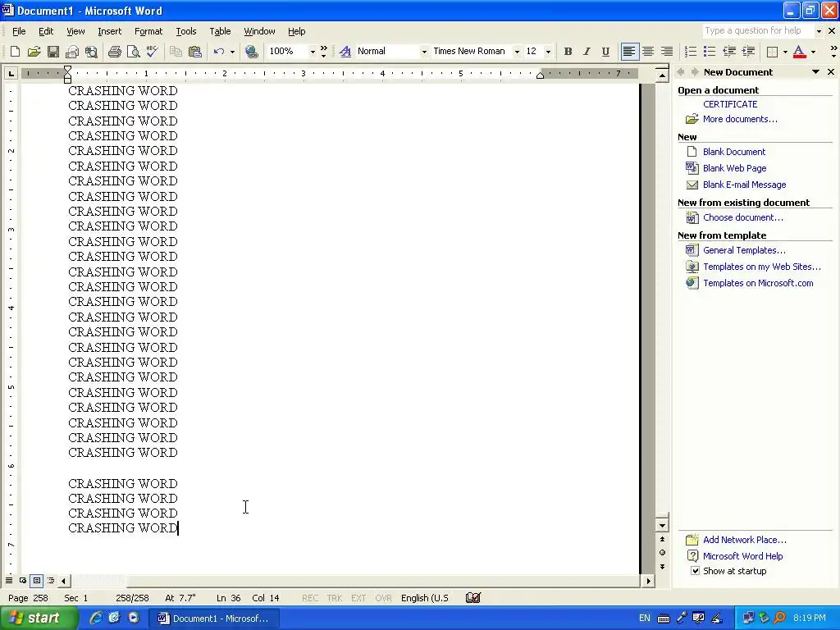The width and height of the screenshot is (840, 630).
Task: Expand the border style dropdown arrow
Action: coord(785,52)
